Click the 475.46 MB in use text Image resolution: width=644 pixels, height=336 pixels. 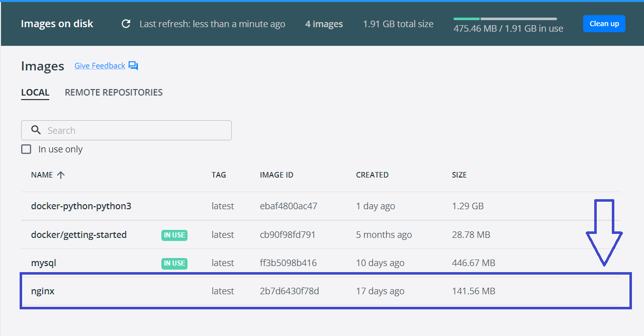point(508,29)
